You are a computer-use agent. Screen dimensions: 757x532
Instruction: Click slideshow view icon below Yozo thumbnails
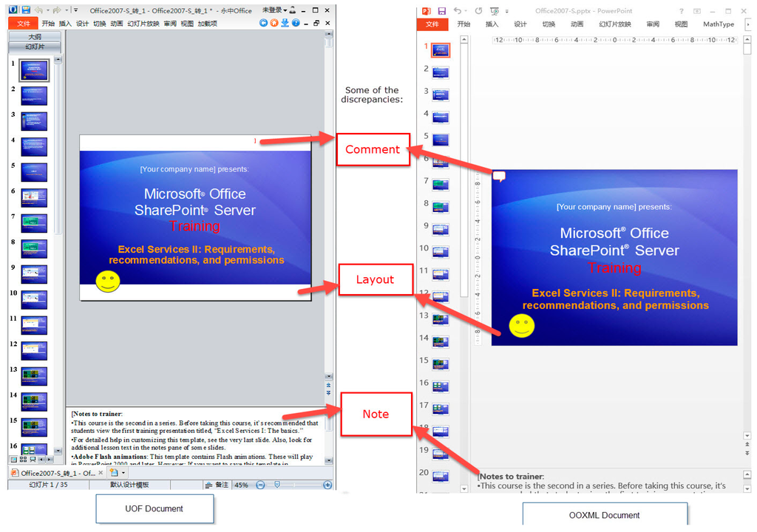pos(33,459)
